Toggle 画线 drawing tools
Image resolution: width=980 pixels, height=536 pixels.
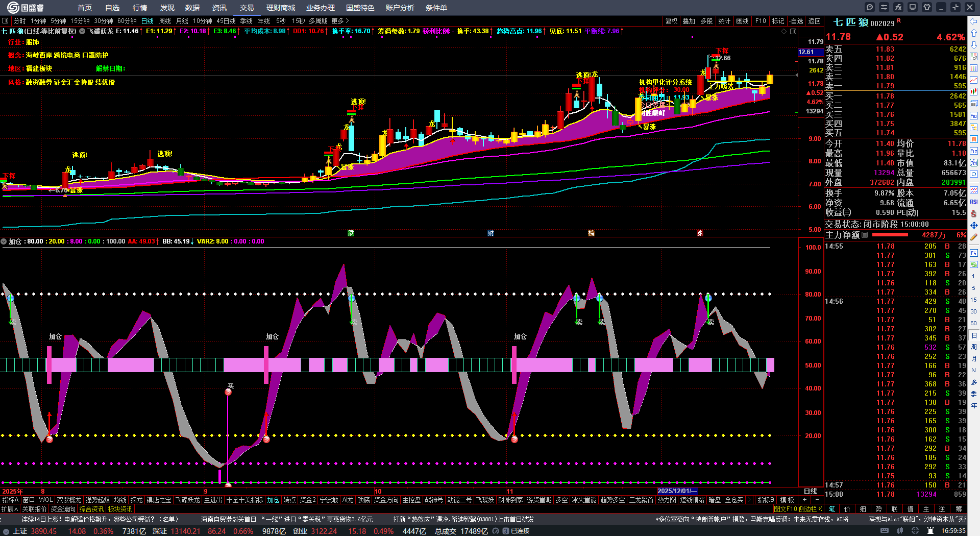tap(743, 21)
